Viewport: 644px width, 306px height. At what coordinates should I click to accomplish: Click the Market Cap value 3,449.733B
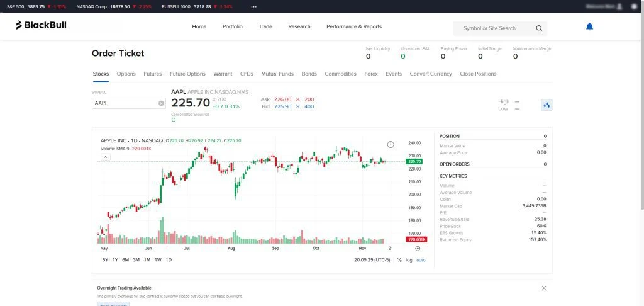point(534,206)
